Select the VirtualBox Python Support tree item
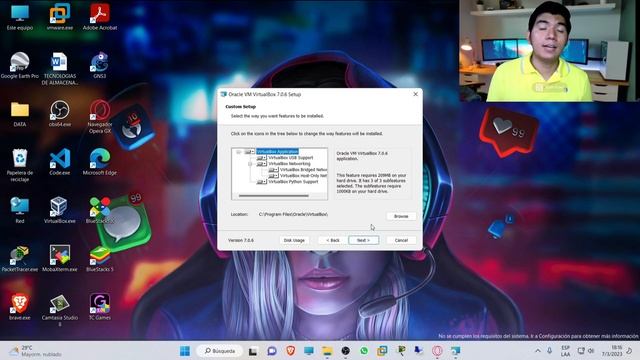The height and width of the screenshot is (360, 640). [293, 182]
